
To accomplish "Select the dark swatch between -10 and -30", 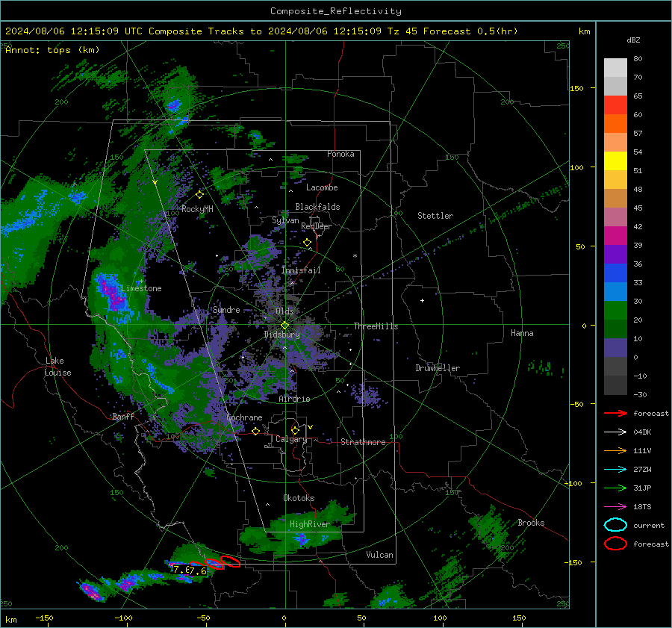I will coord(615,385).
